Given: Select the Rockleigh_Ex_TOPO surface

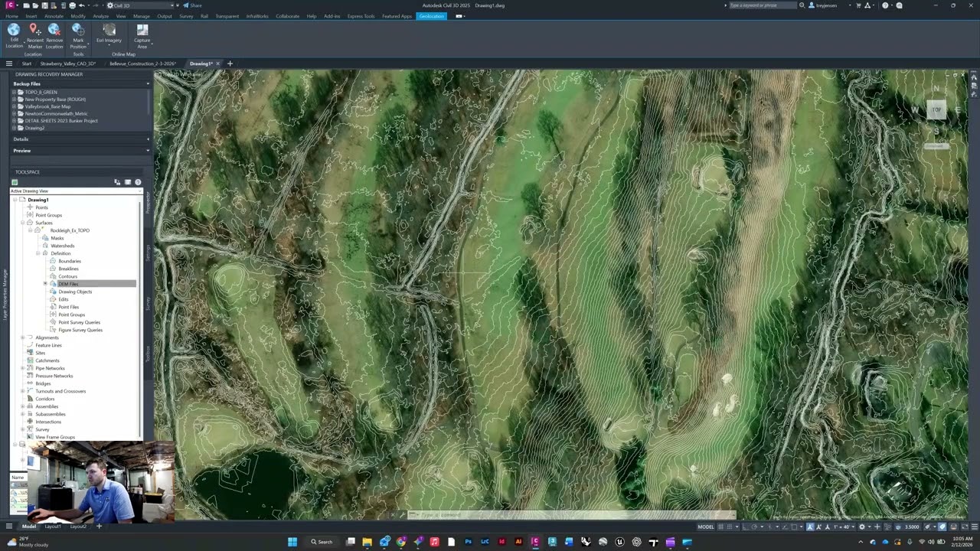Looking at the screenshot, I should tap(70, 230).
